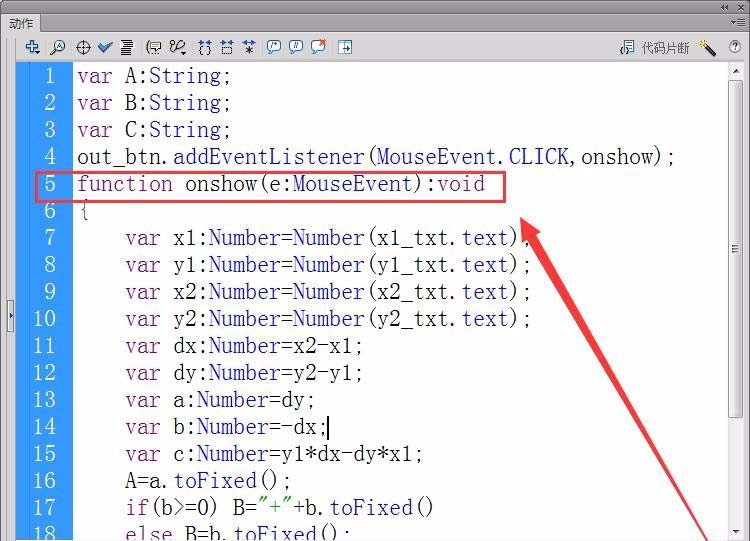The width and height of the screenshot is (750, 541).
Task: Click on line 13 "var a:Number=dy;"
Action: point(220,400)
